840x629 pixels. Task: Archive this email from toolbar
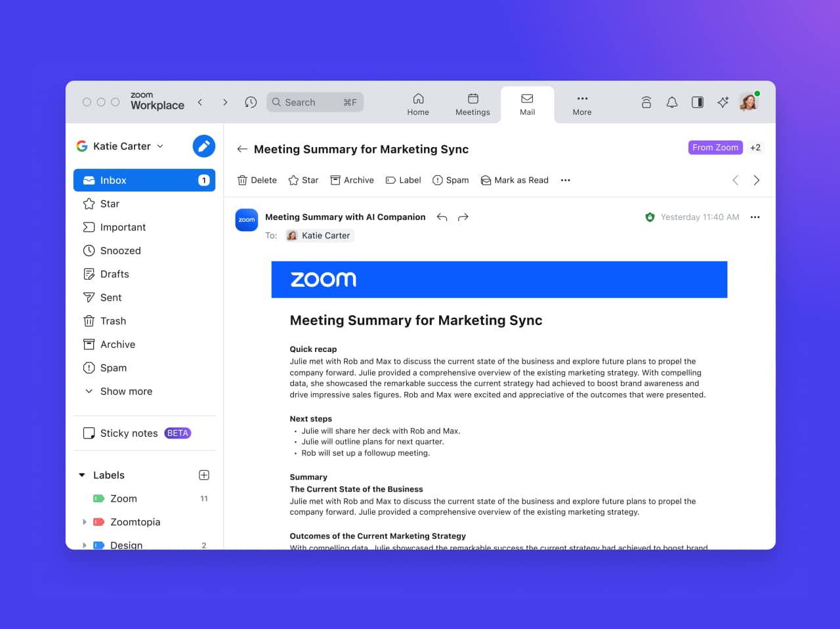point(352,181)
